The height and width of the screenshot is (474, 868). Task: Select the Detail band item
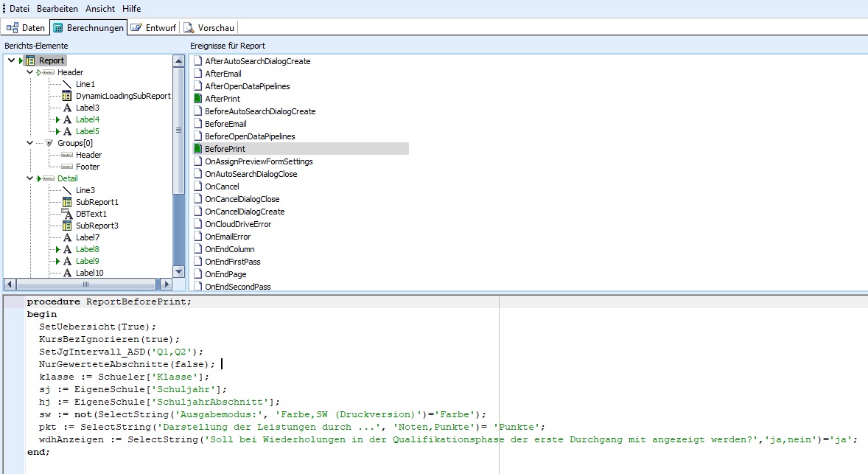(x=68, y=178)
